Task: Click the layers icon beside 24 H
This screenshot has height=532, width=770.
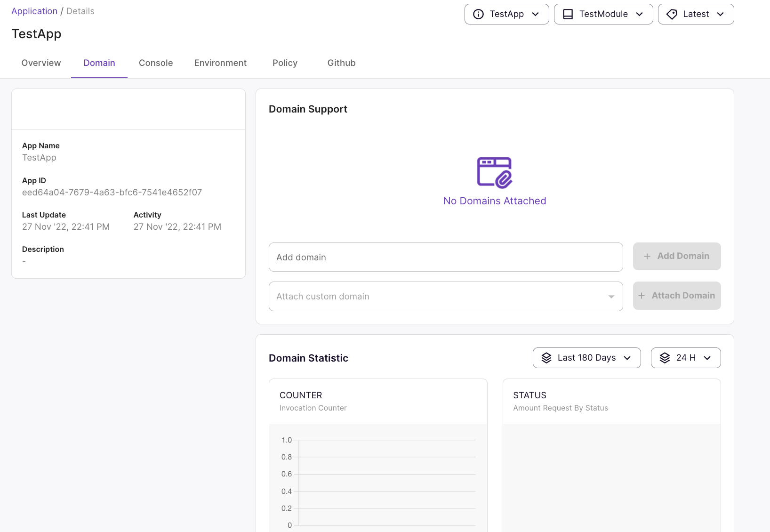Action: [665, 358]
